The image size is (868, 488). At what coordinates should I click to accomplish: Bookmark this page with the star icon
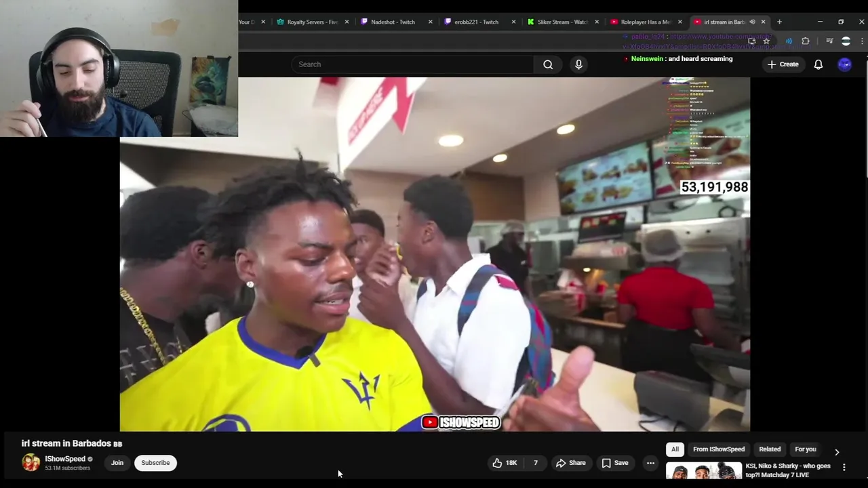point(766,41)
